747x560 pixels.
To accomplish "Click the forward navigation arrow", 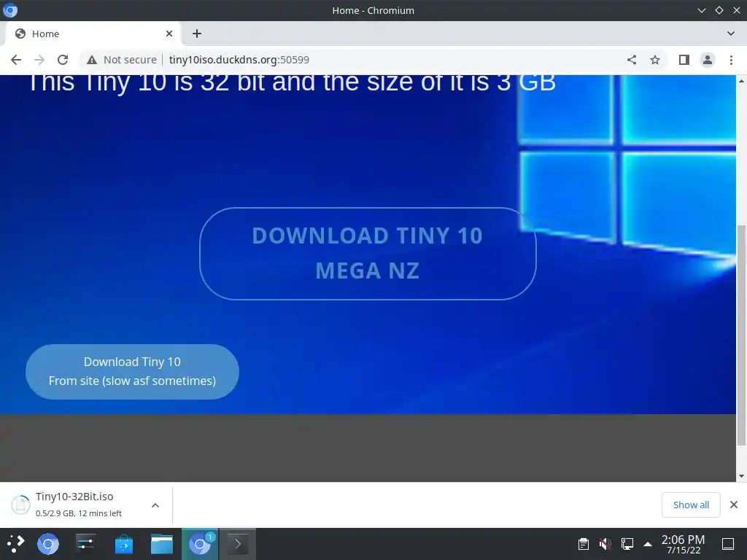I will click(x=39, y=60).
